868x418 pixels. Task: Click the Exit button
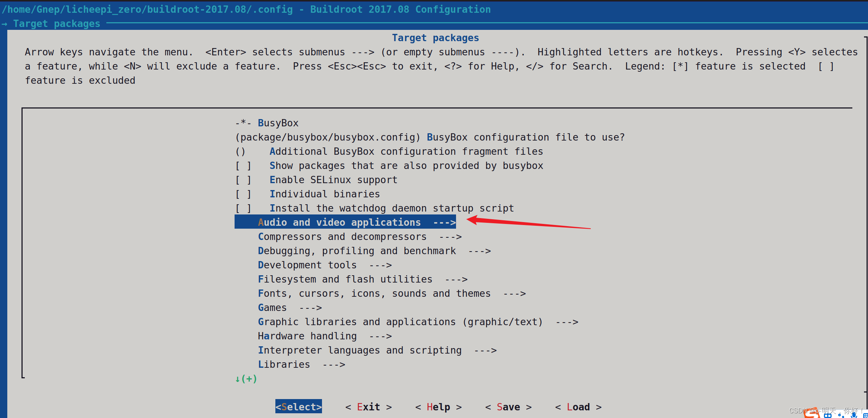pos(369,407)
